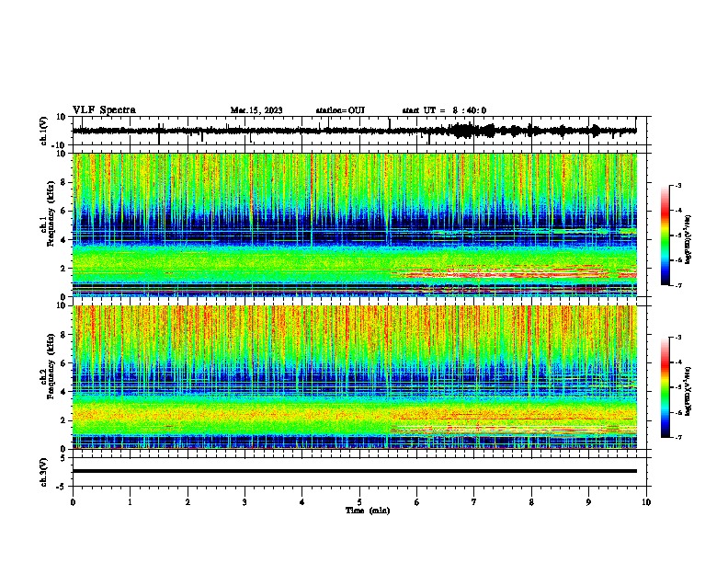
Task: Click time axis tick label "1"
Action: 130,502
